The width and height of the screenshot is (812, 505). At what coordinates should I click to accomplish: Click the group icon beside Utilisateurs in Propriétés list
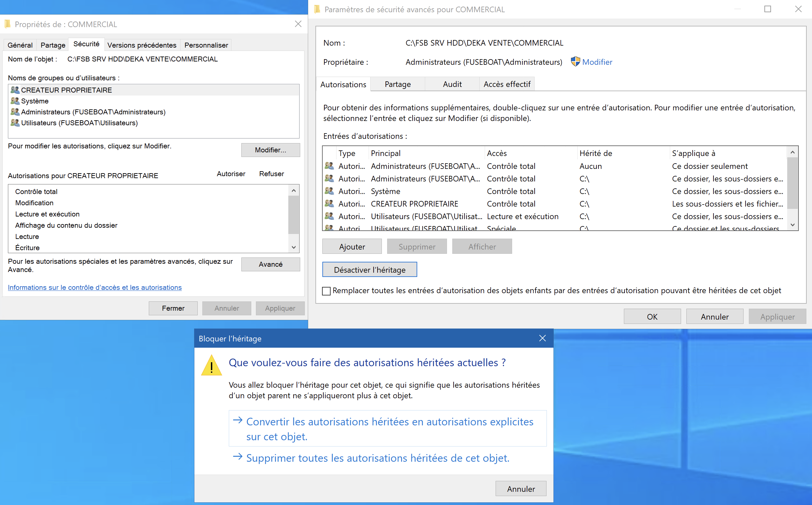coord(15,123)
